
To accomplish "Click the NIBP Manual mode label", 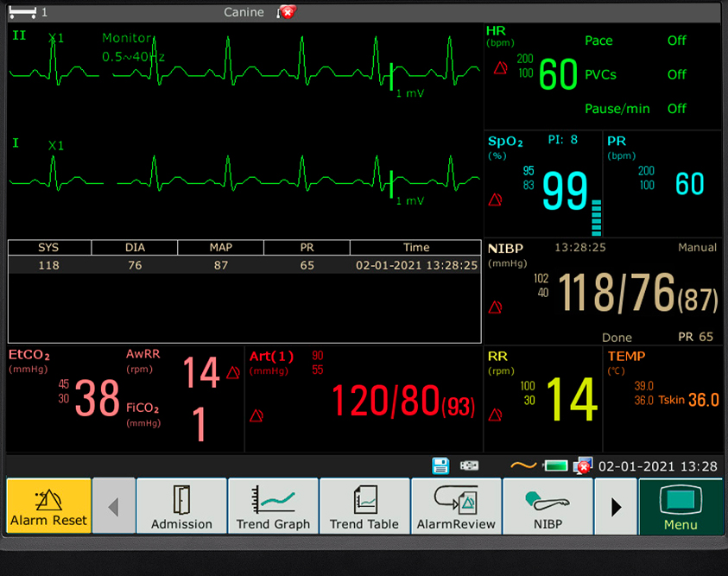I will point(697,247).
